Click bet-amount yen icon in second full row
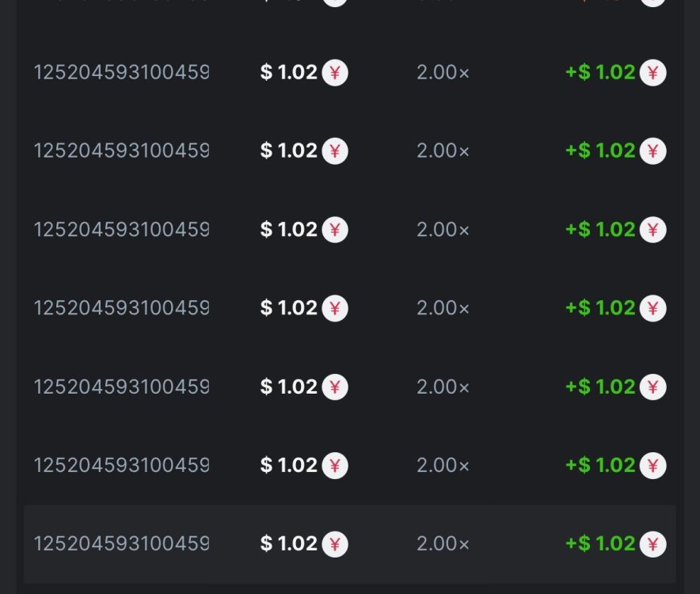 pos(335,151)
